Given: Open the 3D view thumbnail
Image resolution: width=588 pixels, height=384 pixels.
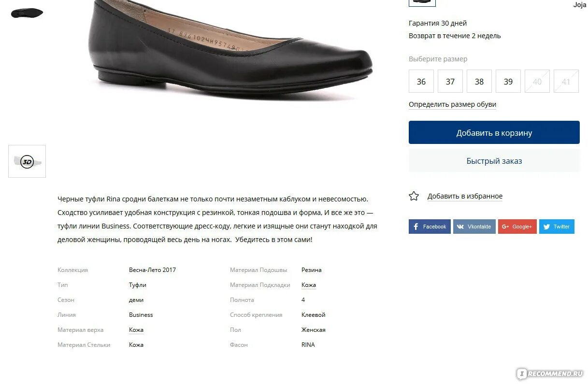Looking at the screenshot, I should click(27, 161).
